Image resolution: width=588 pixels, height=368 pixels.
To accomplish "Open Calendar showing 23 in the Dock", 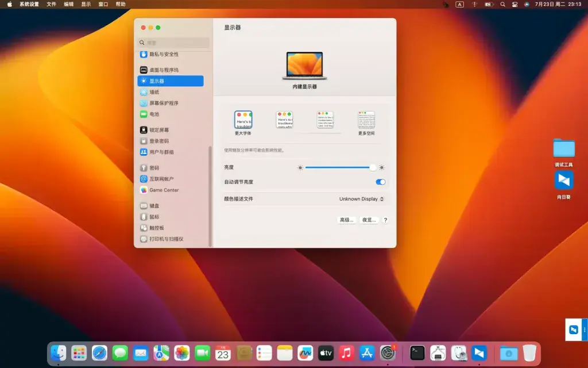I will pos(223,353).
